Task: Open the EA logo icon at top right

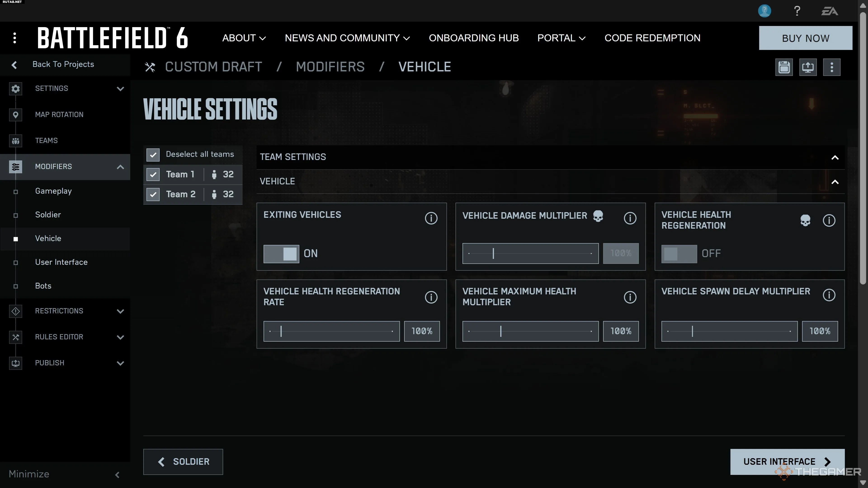Action: coord(829,11)
